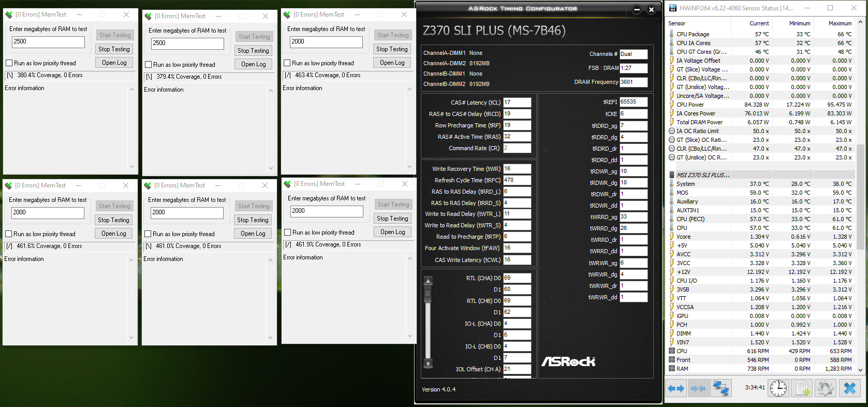Select the Total DRAM Power sensor row
Screen dimensions: 868x407
pos(761,122)
